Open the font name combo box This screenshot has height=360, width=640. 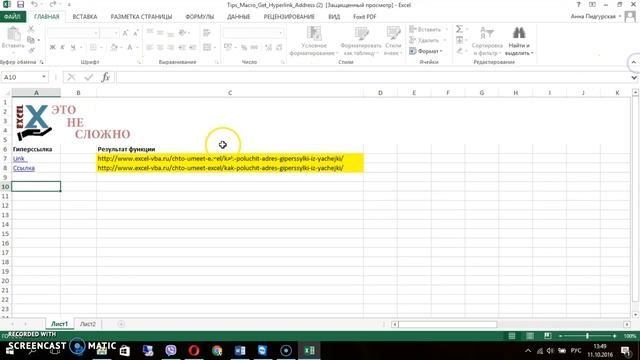(x=73, y=33)
